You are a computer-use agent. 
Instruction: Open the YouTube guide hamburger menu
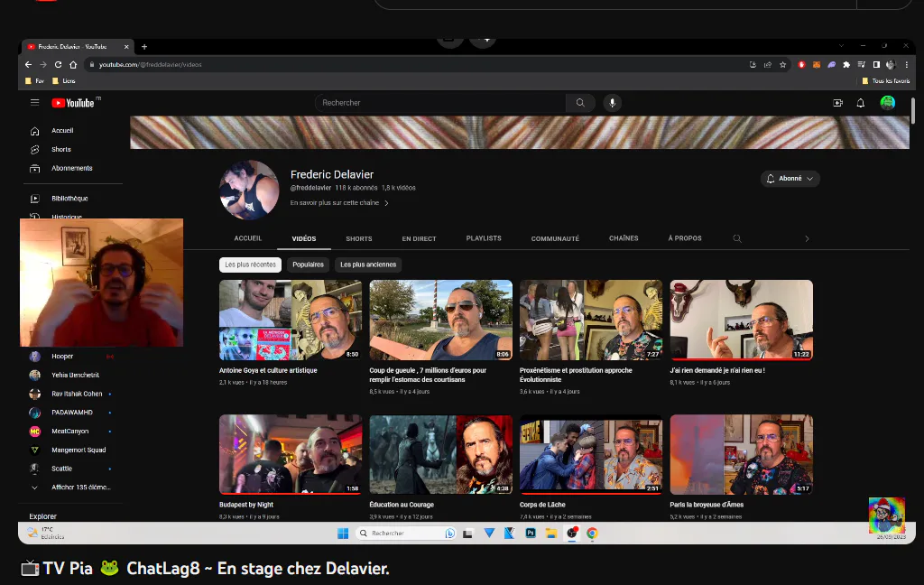[x=35, y=103]
